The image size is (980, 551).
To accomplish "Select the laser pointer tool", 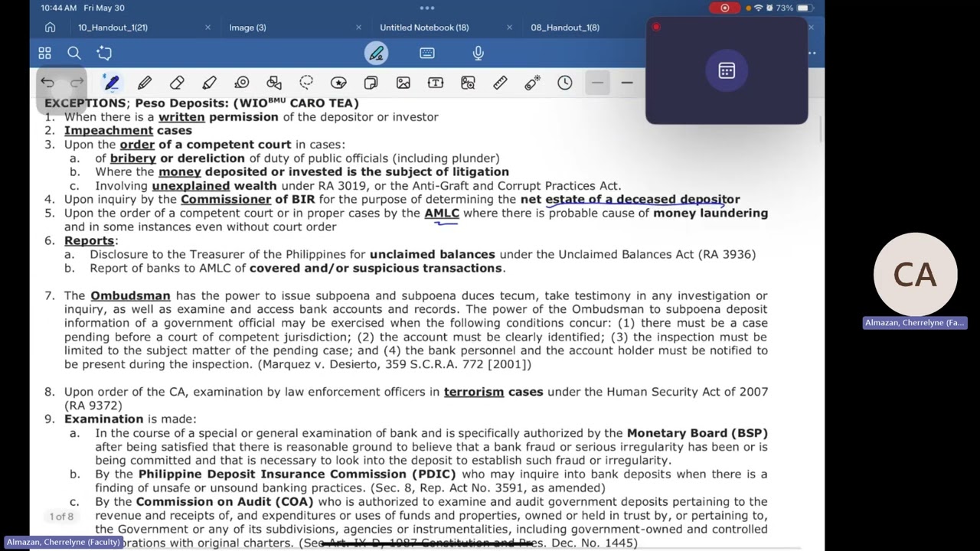I will click(x=533, y=83).
